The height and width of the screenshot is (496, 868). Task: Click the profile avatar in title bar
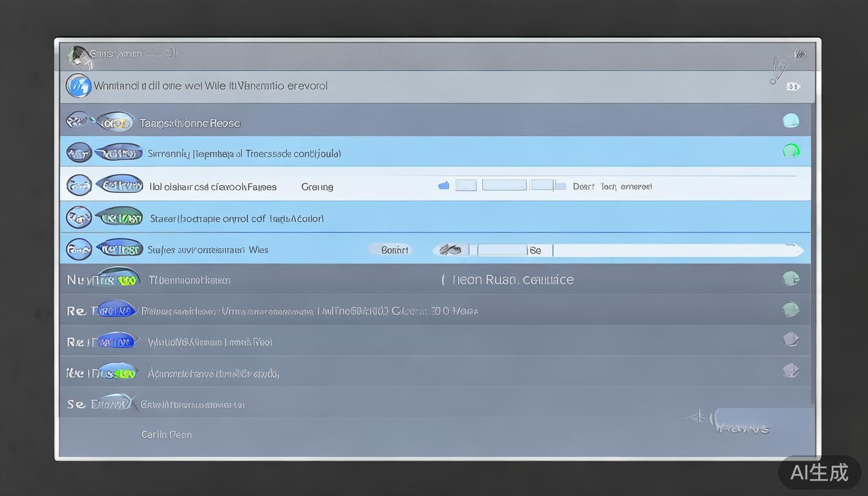79,56
